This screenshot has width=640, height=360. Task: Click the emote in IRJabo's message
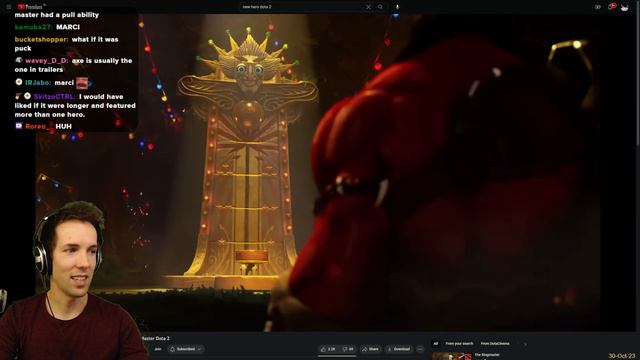coord(82,83)
